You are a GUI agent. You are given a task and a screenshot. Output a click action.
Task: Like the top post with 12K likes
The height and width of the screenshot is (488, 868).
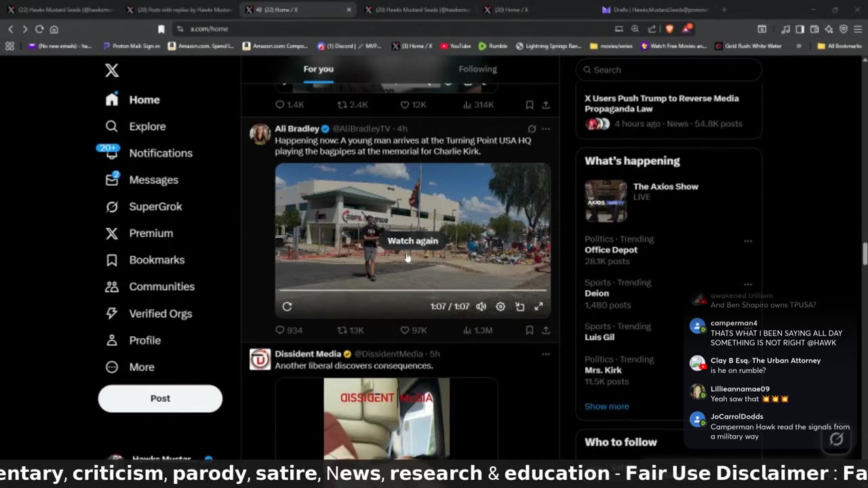click(x=412, y=105)
